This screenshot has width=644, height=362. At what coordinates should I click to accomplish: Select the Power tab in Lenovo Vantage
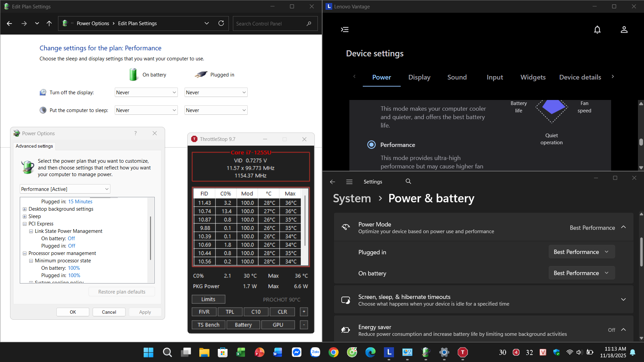tap(382, 77)
